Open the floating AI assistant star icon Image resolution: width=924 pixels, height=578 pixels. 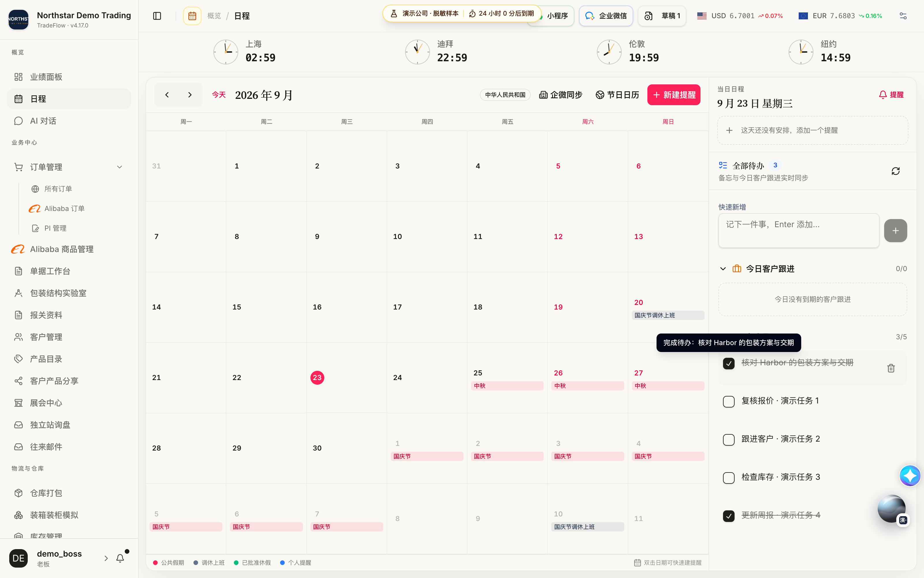pos(910,476)
